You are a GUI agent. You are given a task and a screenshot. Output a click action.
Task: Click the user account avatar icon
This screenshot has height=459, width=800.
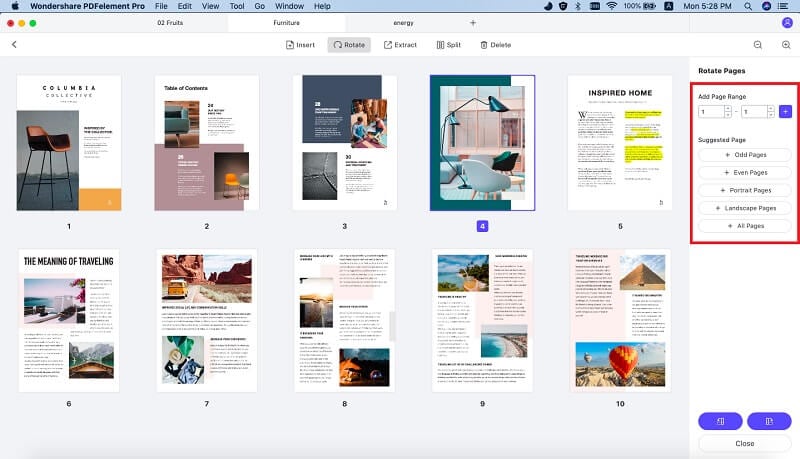click(x=787, y=22)
